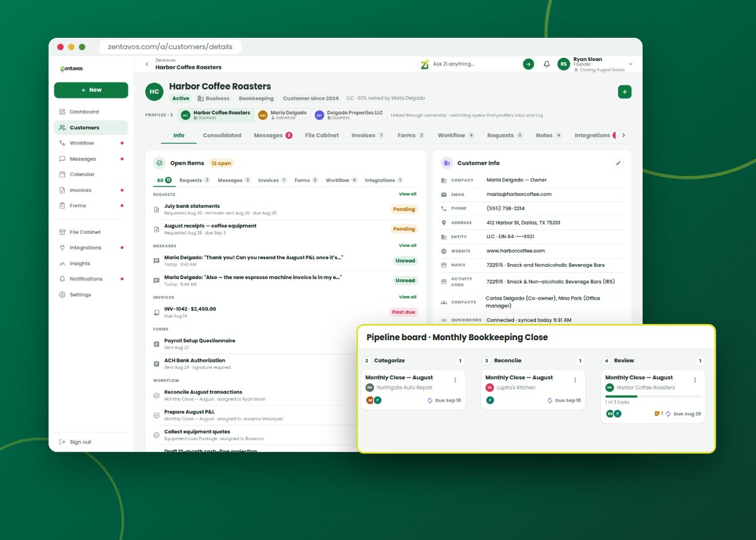Click the Open Items check-circle icon
The width and height of the screenshot is (756, 540).
pos(159,163)
